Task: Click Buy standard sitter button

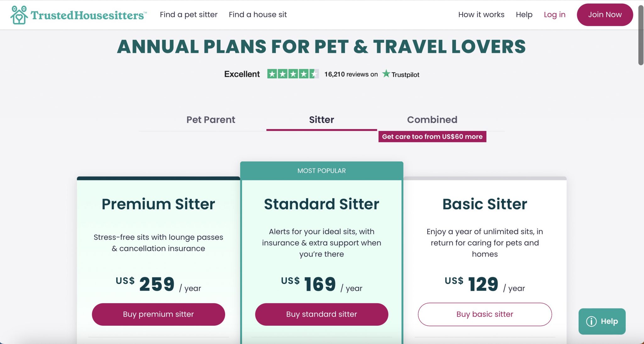Action: point(321,314)
